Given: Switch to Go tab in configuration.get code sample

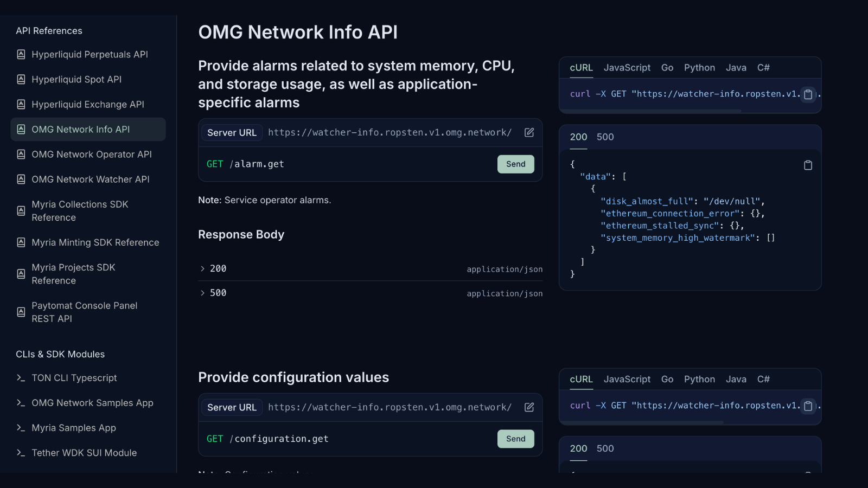Looking at the screenshot, I should point(667,380).
